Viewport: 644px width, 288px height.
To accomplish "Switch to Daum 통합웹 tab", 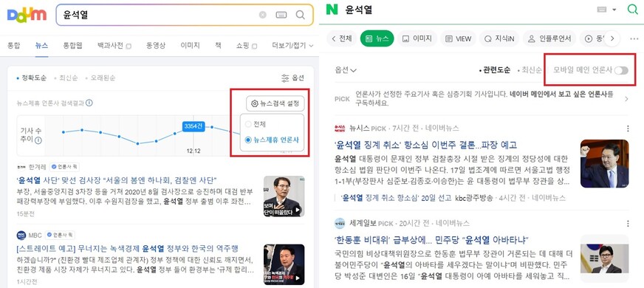I will [x=72, y=46].
